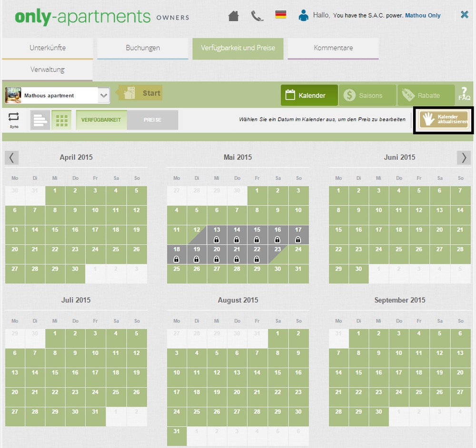This screenshot has height=448, width=476.
Task: Click the phone contact icon
Action: click(x=257, y=15)
